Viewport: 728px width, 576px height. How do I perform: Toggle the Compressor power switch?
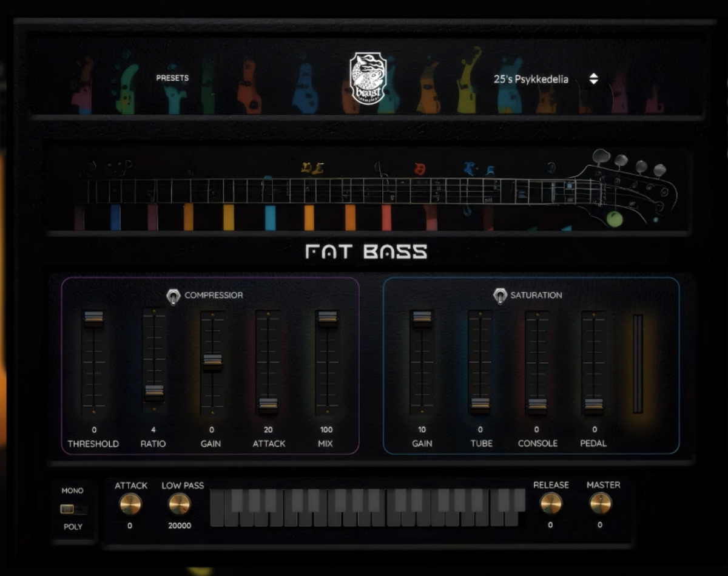click(x=174, y=296)
